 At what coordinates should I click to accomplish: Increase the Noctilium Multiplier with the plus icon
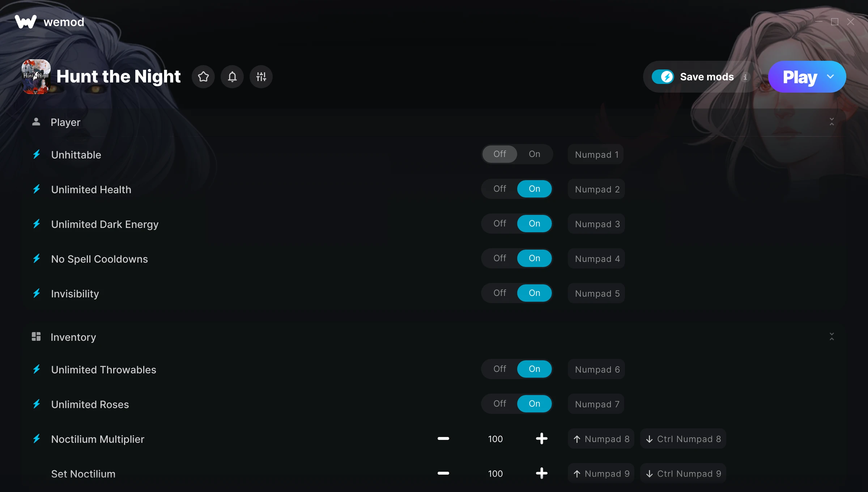(541, 438)
